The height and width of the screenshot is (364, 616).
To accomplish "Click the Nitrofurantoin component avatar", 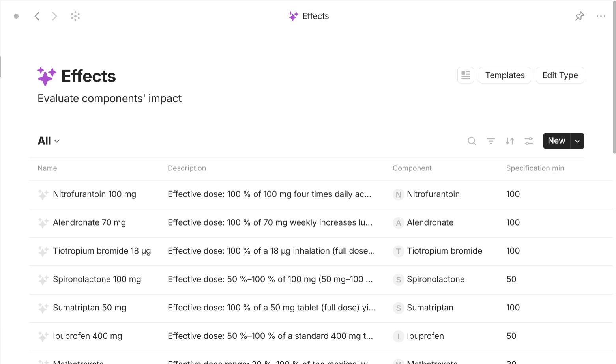I will coord(398,194).
